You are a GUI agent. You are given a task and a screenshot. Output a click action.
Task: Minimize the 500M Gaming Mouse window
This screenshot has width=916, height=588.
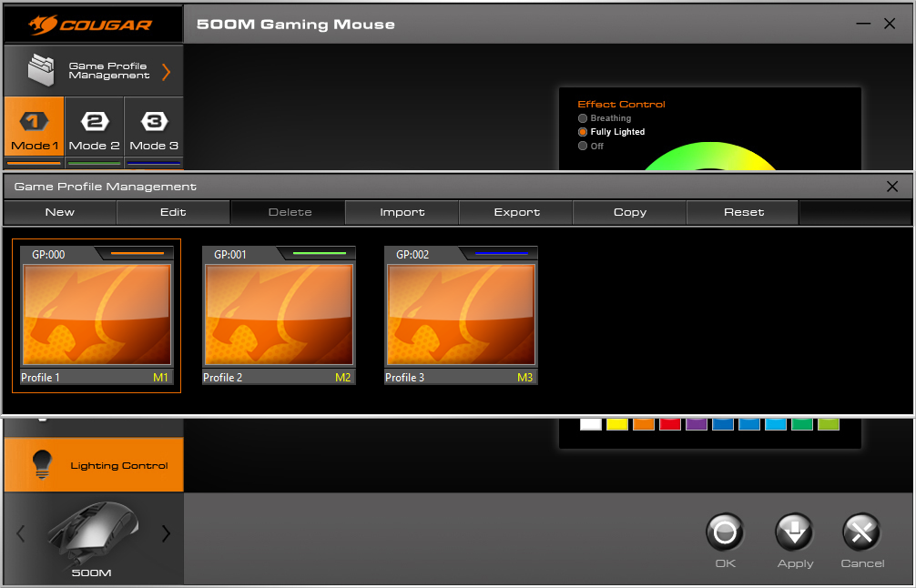[x=863, y=24]
